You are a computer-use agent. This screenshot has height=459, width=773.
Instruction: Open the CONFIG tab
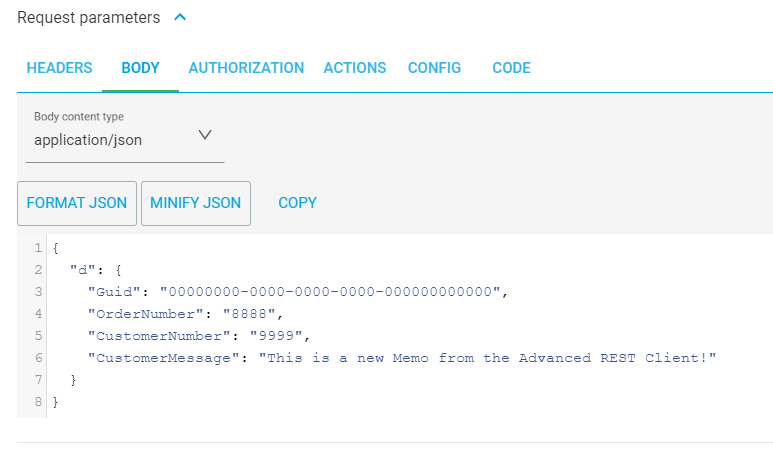click(434, 68)
